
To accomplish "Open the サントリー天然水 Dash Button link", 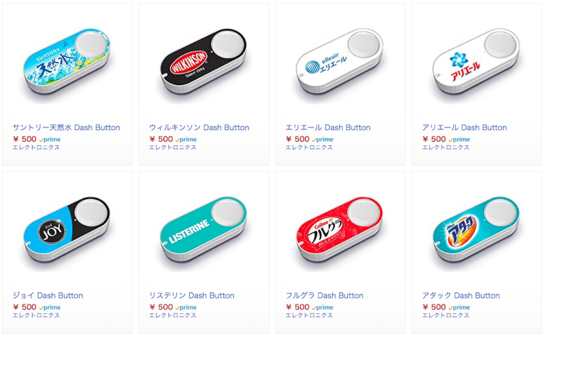I will pos(67,127).
